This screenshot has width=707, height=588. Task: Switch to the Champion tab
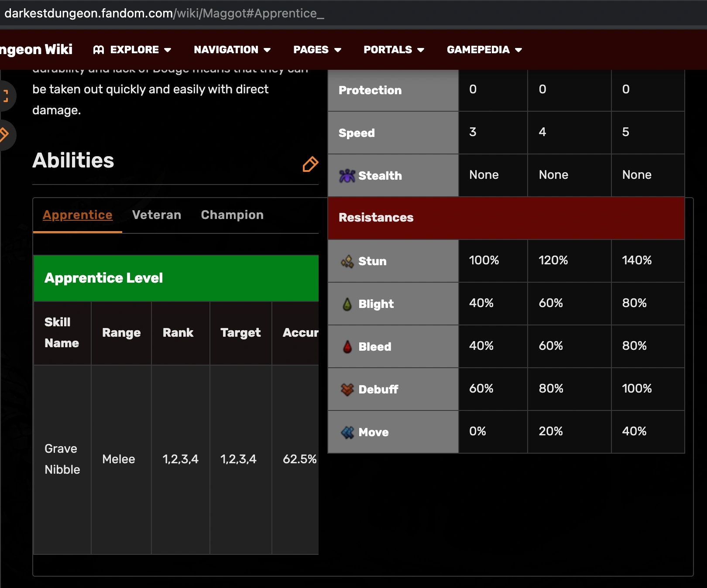(x=232, y=215)
